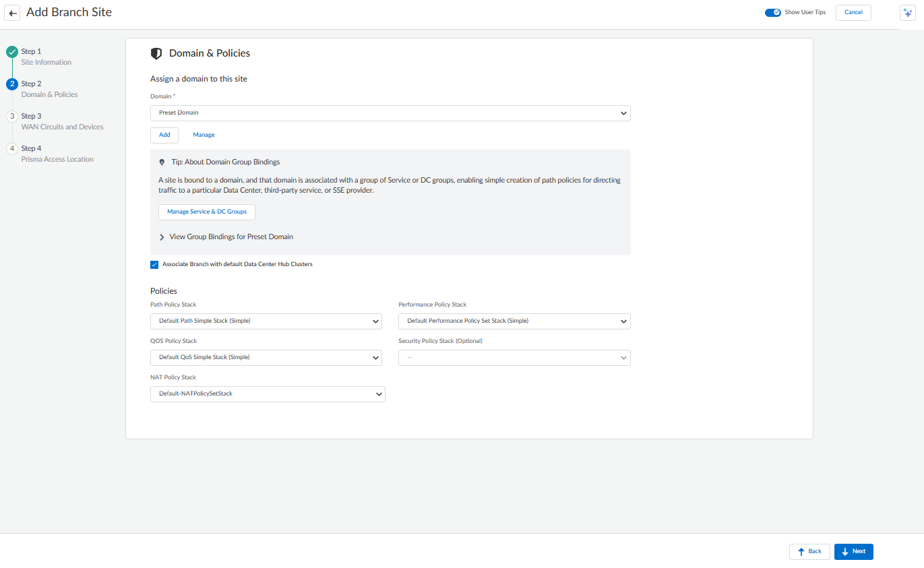Click the Step 2 active circle icon
This screenshot has height=568, width=924.
(12, 84)
